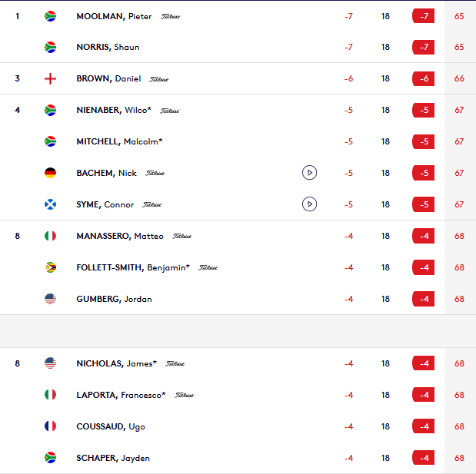The width and height of the screenshot is (476, 474).
Task: Open James Nicholas player details
Action: pyautogui.click(x=116, y=363)
